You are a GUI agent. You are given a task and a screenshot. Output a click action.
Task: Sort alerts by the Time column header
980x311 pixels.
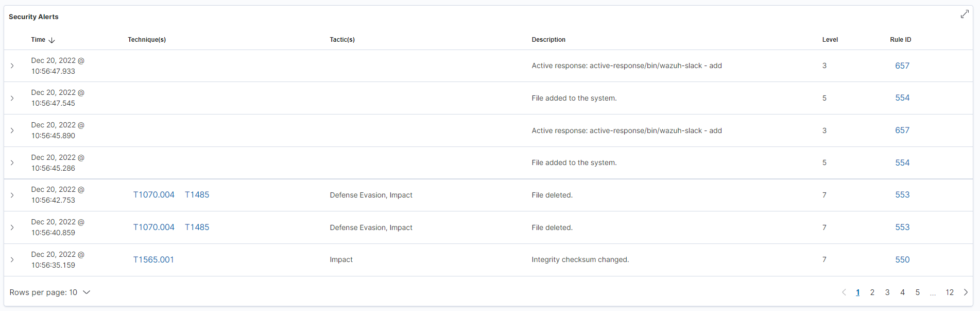[x=38, y=39]
